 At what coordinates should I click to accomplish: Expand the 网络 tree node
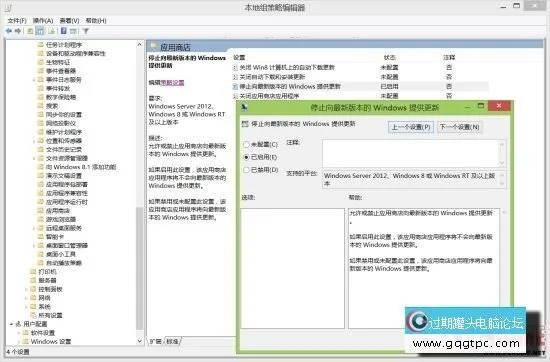pos(27,298)
